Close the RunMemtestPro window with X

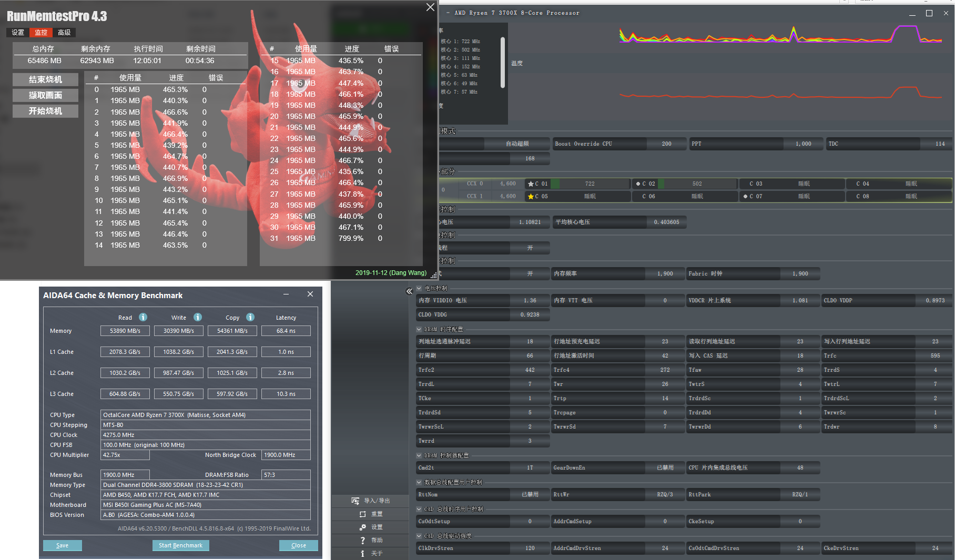[x=430, y=7]
